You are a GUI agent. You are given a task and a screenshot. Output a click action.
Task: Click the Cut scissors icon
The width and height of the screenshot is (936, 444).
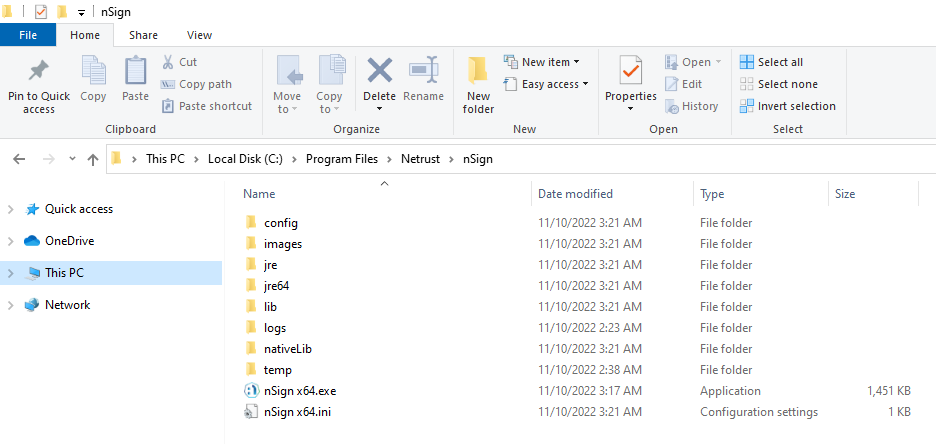(x=168, y=62)
